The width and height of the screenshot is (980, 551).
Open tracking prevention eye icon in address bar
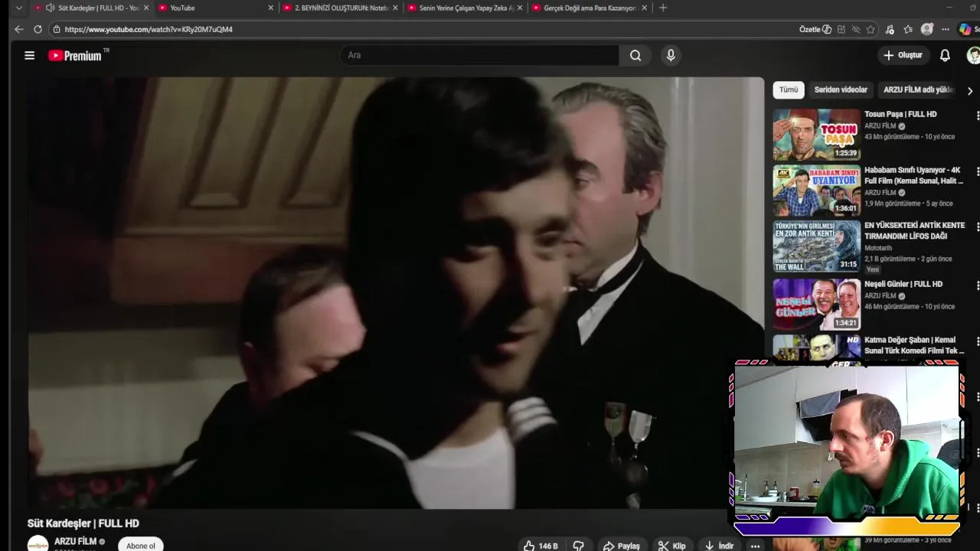point(856,29)
